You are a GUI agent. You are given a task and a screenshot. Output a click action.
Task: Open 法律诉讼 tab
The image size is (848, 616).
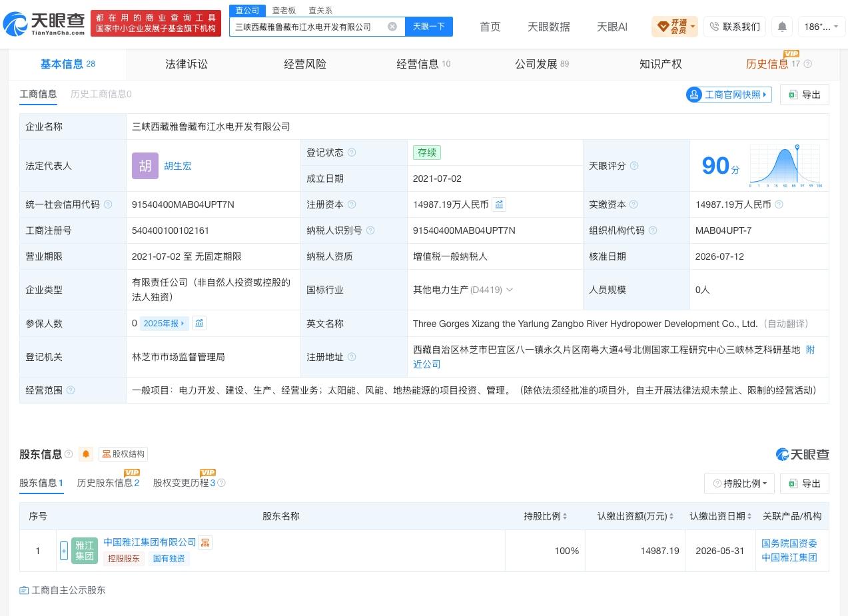[187, 64]
